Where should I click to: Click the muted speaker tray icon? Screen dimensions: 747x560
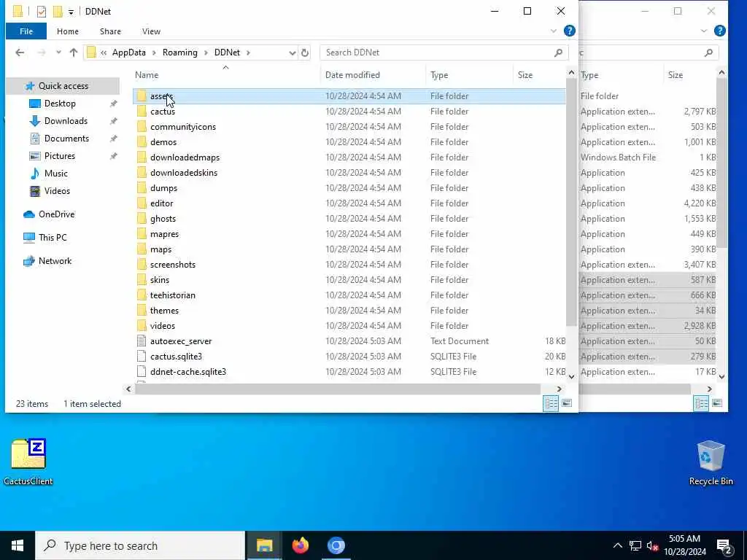(x=652, y=545)
